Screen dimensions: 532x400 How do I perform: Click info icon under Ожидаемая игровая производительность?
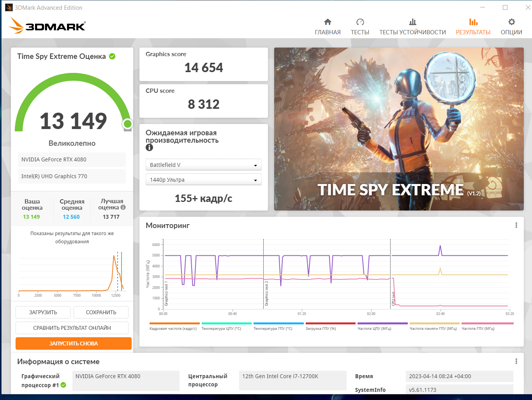[x=149, y=147]
